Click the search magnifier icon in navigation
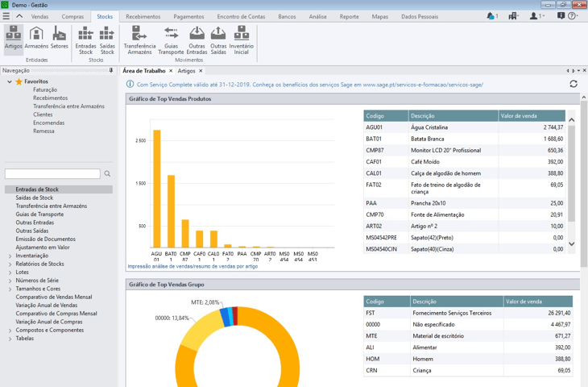 click(107, 174)
